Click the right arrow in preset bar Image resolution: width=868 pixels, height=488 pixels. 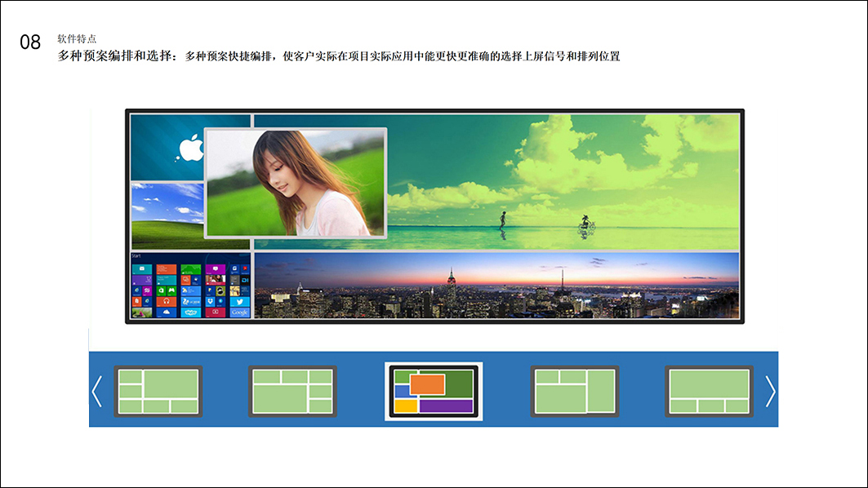770,391
